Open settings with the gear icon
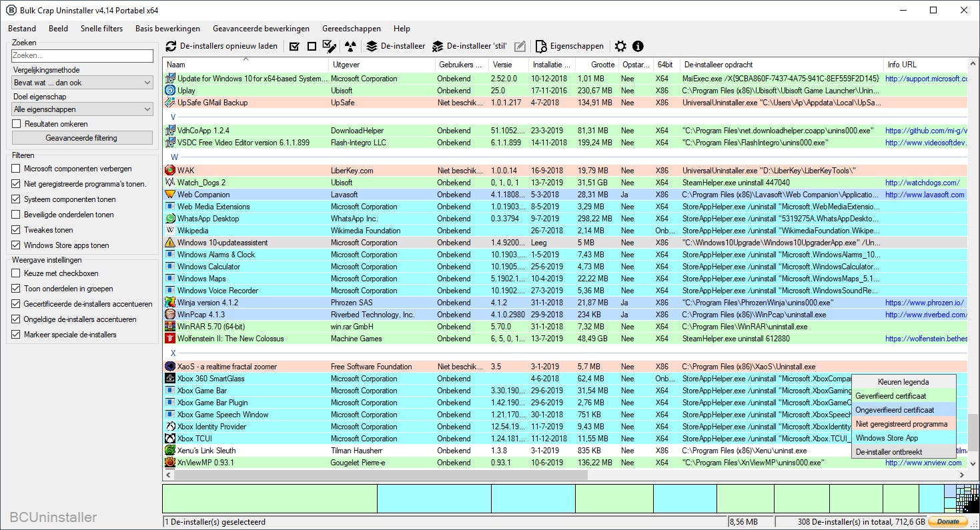 pyautogui.click(x=620, y=47)
